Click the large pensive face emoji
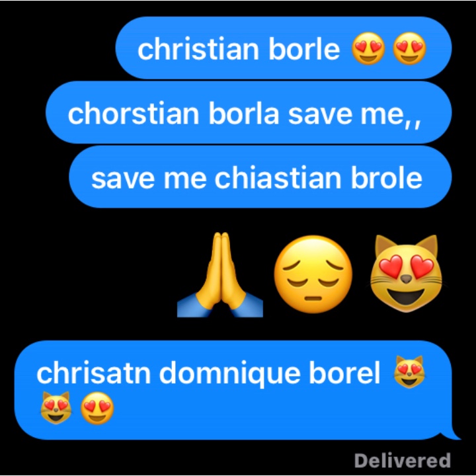This screenshot has height=476, width=476. [313, 274]
